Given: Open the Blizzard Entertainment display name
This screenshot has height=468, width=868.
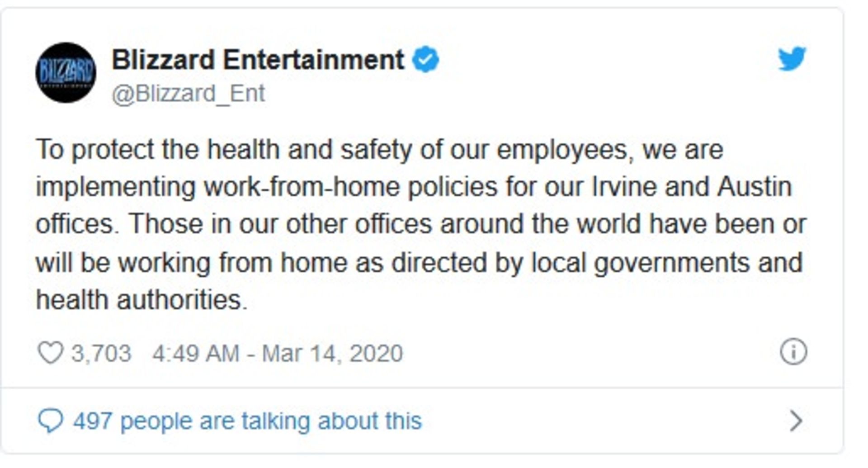Looking at the screenshot, I should coord(258,60).
